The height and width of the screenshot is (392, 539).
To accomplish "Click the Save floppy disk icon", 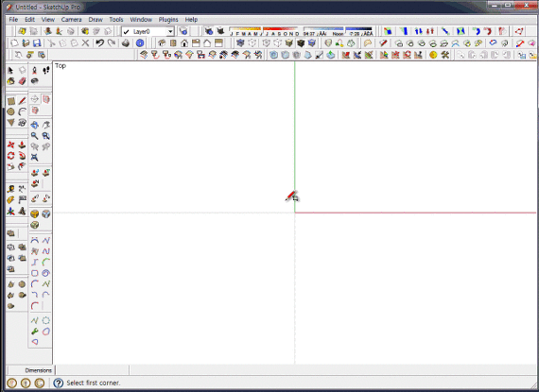I will tap(37, 43).
